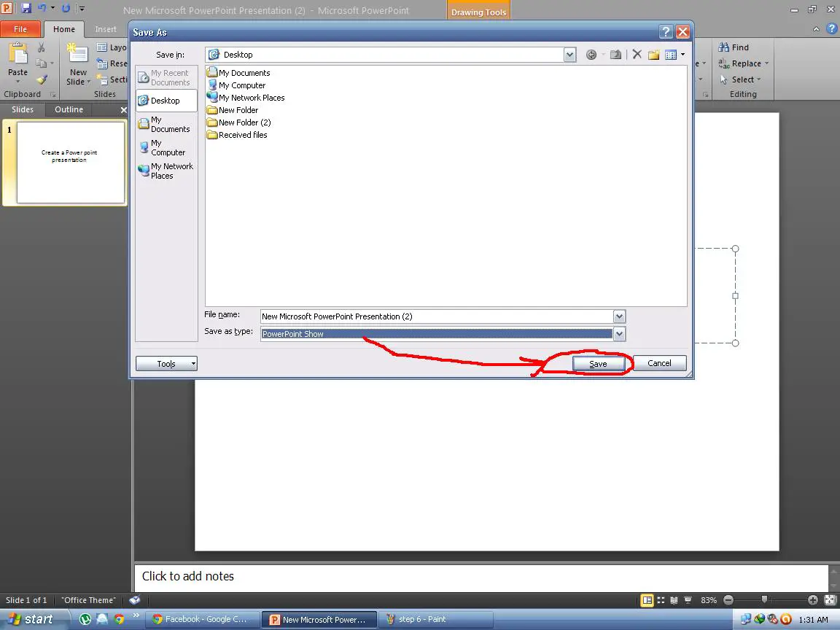Screen dimensions: 840x630
Task: Click the Undo icon in title bar
Action: (x=42, y=9)
